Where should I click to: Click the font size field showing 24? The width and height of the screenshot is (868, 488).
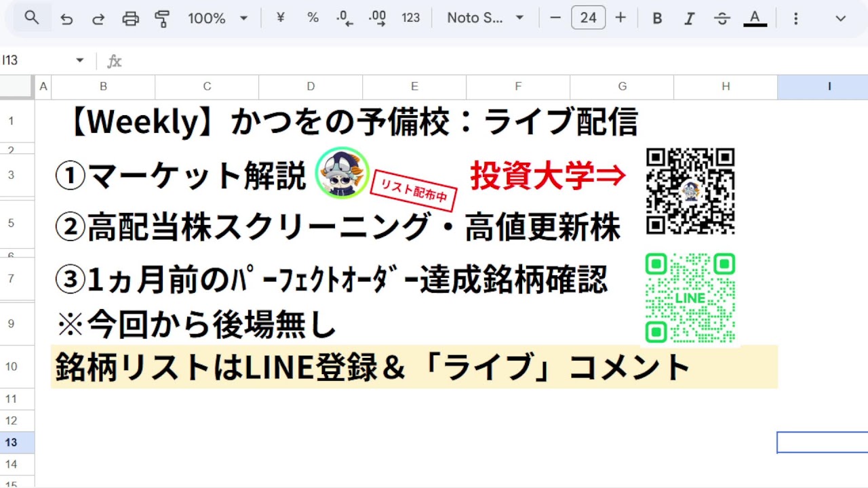click(x=589, y=18)
